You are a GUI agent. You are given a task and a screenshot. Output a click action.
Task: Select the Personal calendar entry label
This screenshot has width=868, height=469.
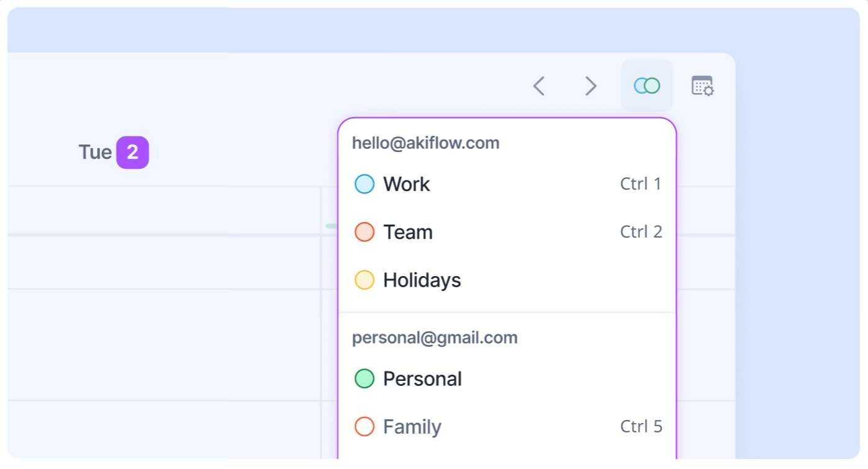[422, 378]
